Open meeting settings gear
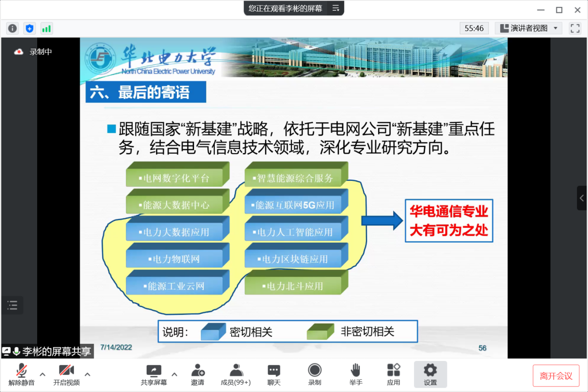This screenshot has width=588, height=392. 430,374
